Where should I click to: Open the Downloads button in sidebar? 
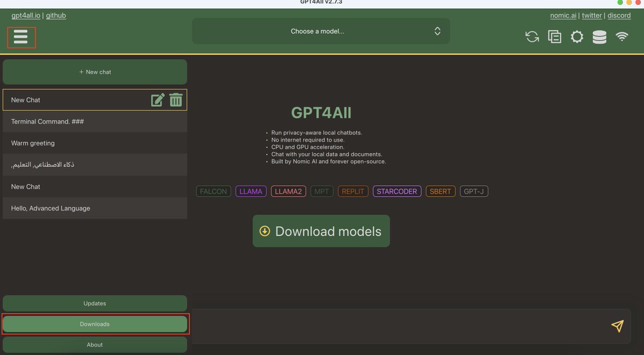(95, 324)
